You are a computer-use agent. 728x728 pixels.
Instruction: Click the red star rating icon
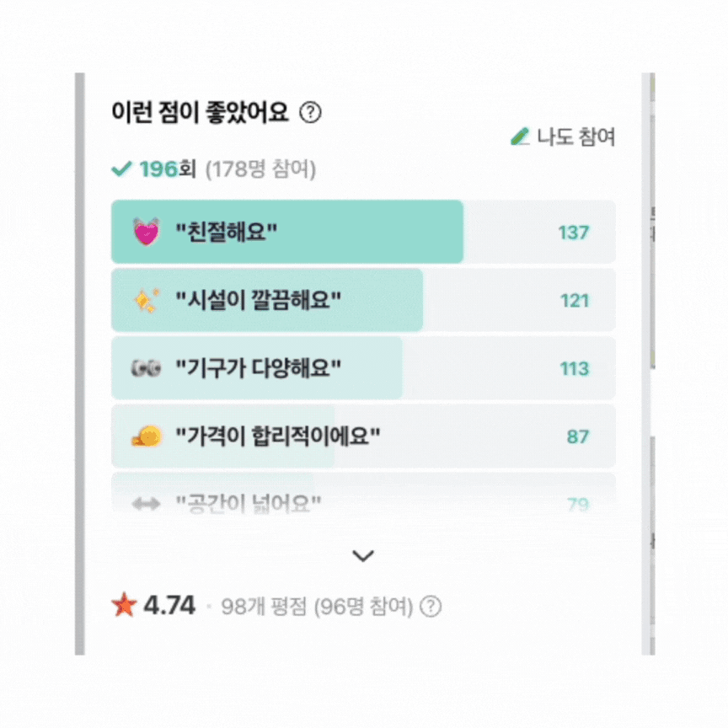pyautogui.click(x=124, y=605)
